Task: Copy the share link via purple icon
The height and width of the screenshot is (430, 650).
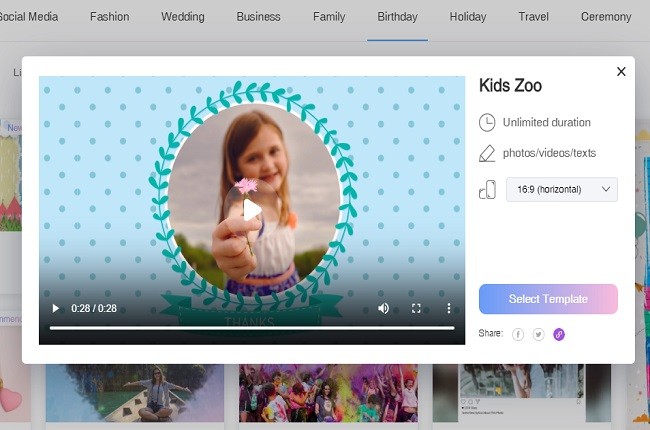Action: 558,334
